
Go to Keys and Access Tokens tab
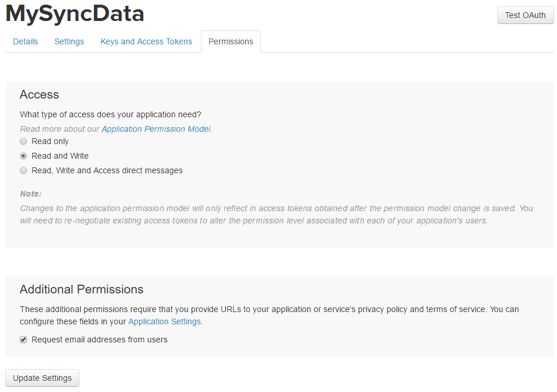pyautogui.click(x=146, y=41)
